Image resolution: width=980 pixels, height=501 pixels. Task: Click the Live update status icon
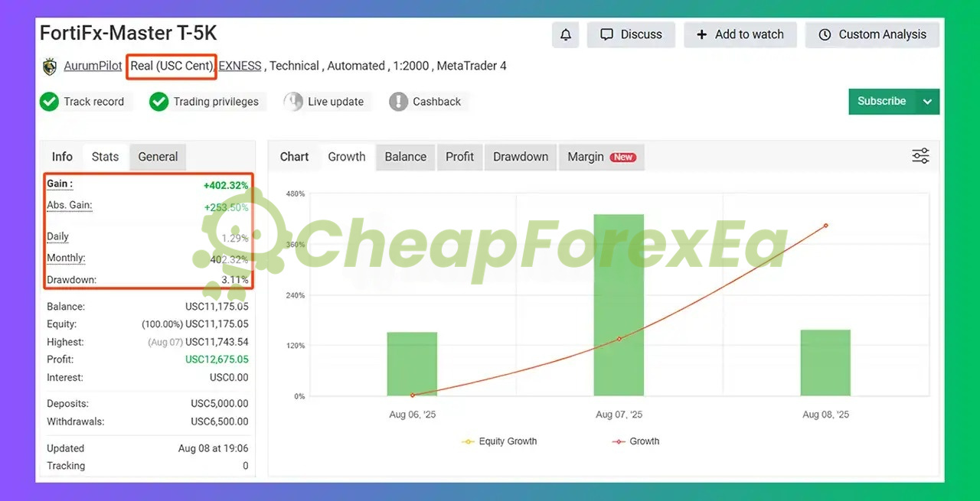293,102
